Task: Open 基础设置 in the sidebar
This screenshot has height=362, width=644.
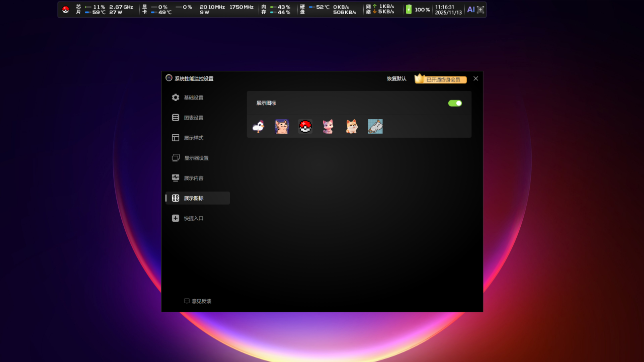Action: (193, 98)
